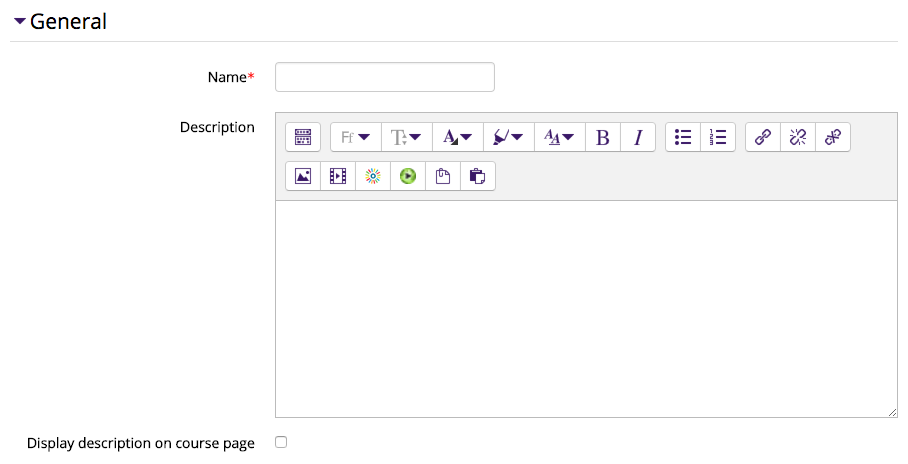Image resolution: width=908 pixels, height=464 pixels.
Task: Open the text color dropdown
Action: 457,137
